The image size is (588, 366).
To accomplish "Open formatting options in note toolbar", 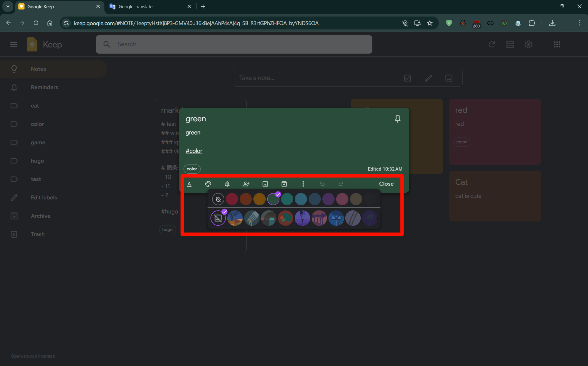I will pyautogui.click(x=189, y=184).
